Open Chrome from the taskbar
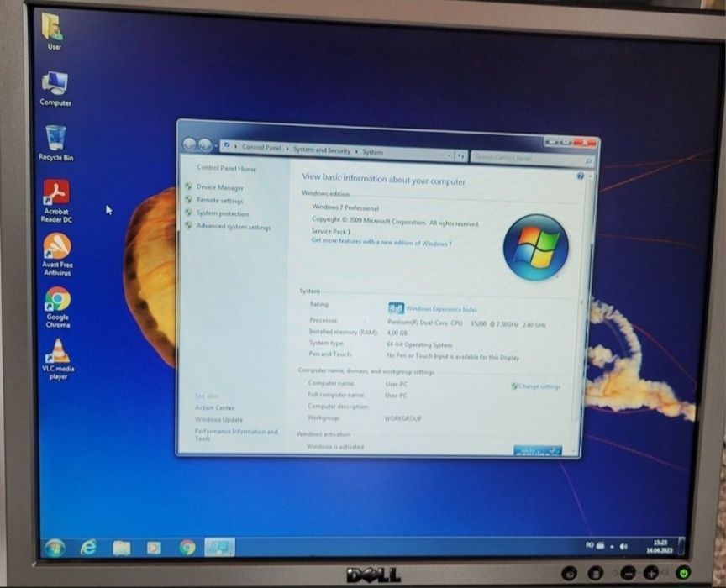 click(187, 547)
